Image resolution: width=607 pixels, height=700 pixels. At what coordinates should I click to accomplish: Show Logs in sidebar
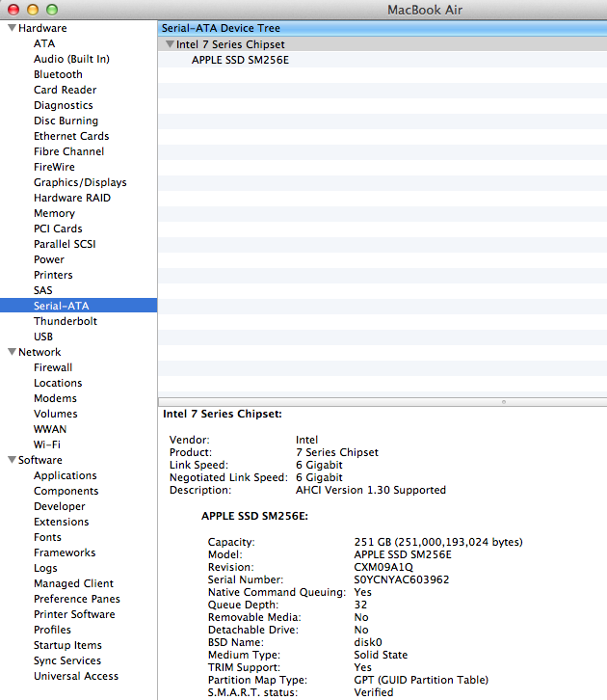click(x=45, y=568)
